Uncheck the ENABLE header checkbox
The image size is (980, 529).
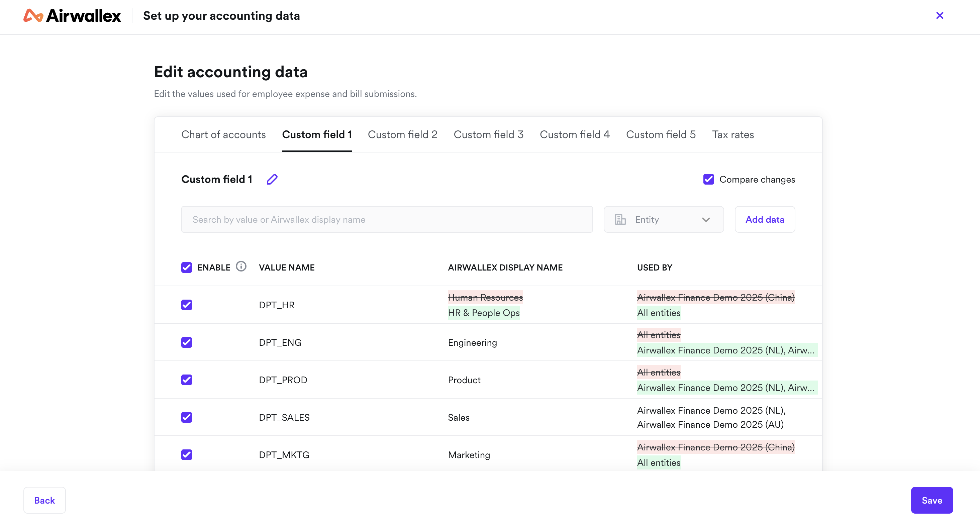[186, 268]
